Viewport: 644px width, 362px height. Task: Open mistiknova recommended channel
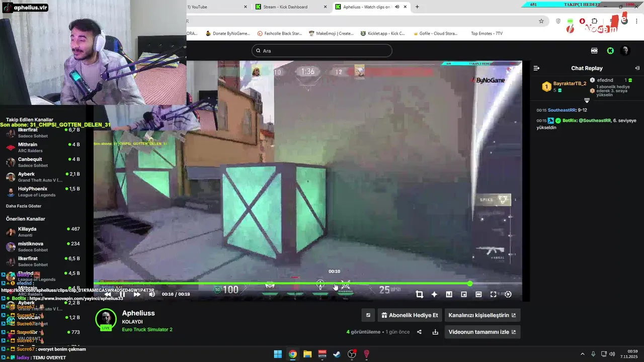coord(43,246)
